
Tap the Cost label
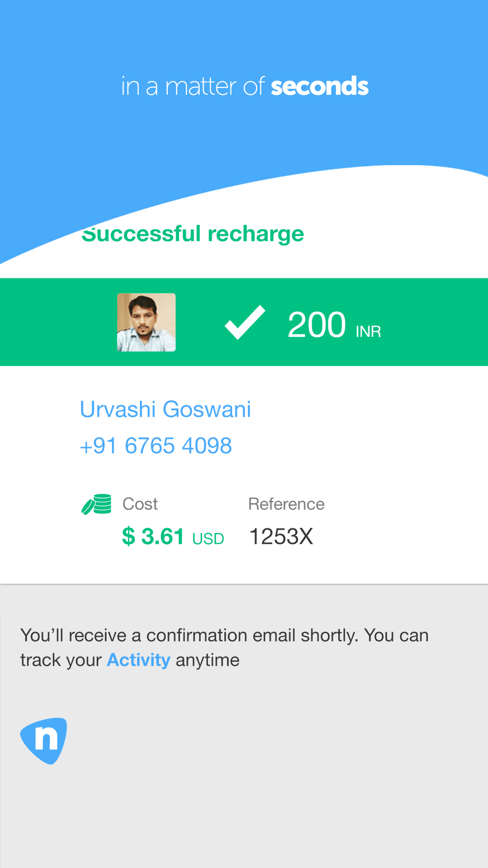coord(140,504)
